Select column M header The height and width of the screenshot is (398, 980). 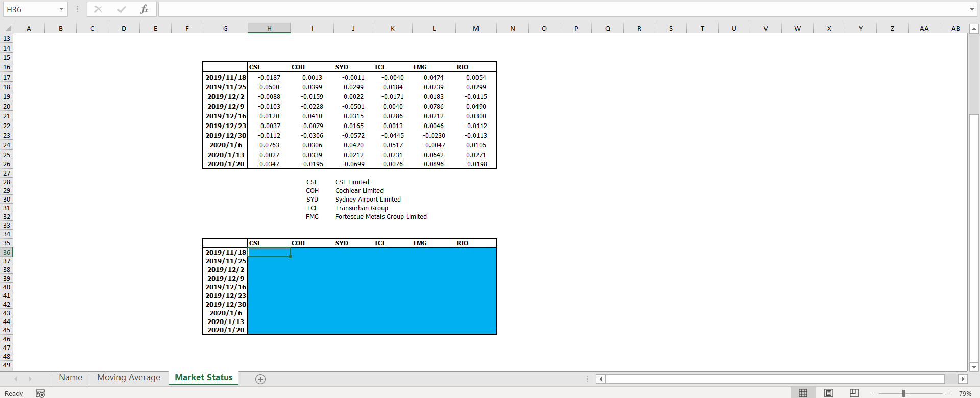(476, 28)
